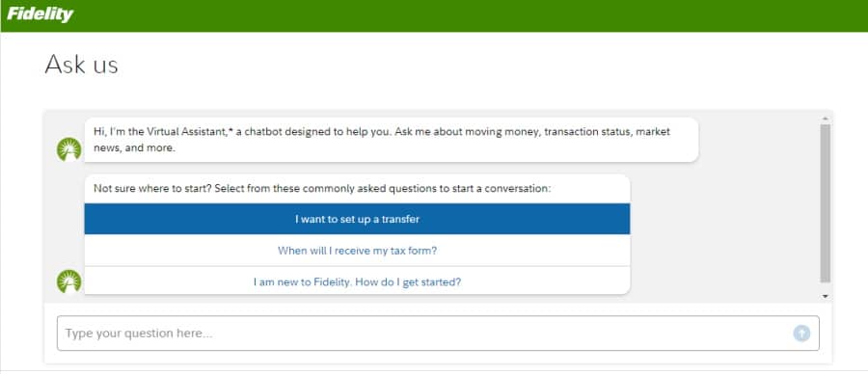Click the green header bar beside the logo
The width and height of the screenshot is (868, 374).
click(x=471, y=15)
